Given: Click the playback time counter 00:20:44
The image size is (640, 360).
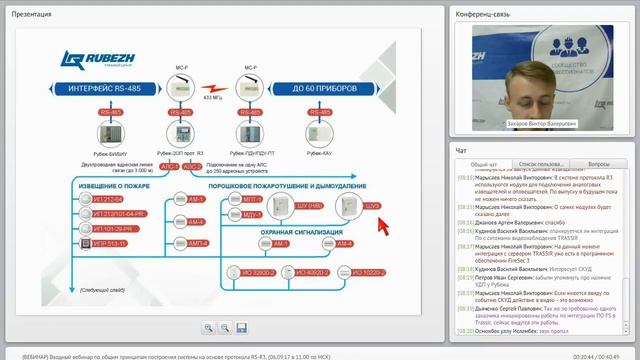Looking at the screenshot, I should [583, 357].
